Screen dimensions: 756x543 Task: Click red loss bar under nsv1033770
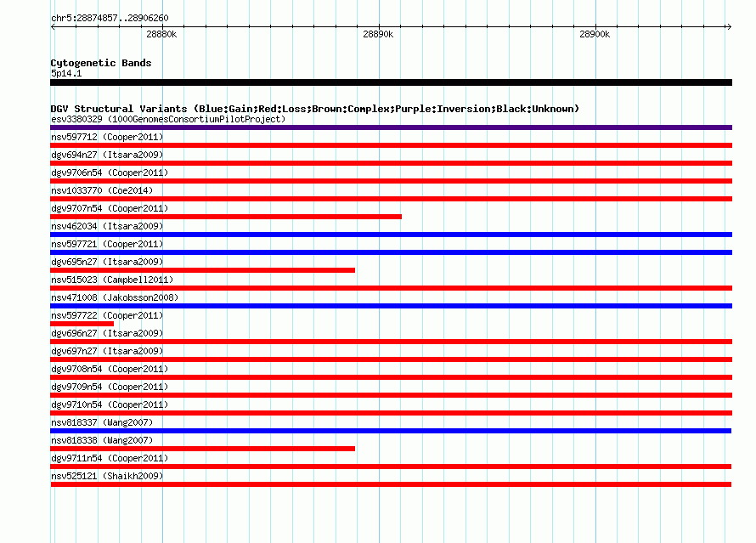tap(391, 199)
